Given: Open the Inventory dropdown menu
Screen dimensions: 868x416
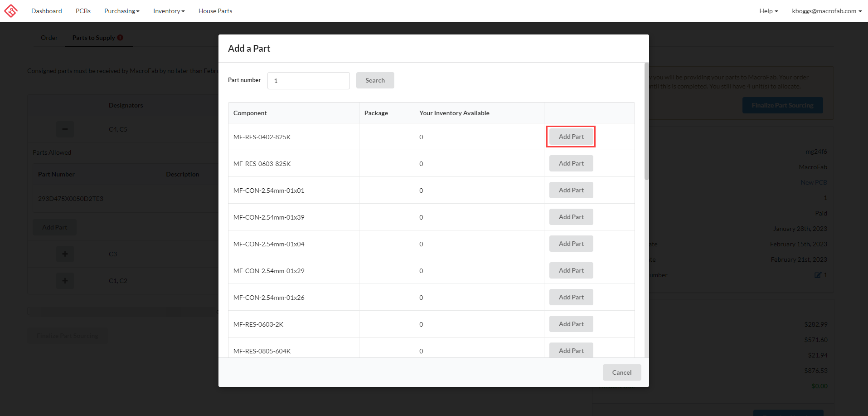Looking at the screenshot, I should click(169, 11).
